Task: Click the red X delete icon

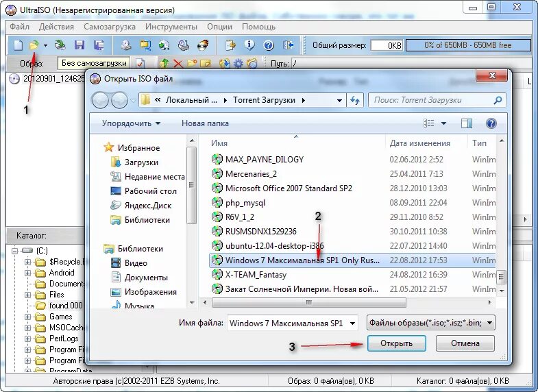Action: [178, 64]
